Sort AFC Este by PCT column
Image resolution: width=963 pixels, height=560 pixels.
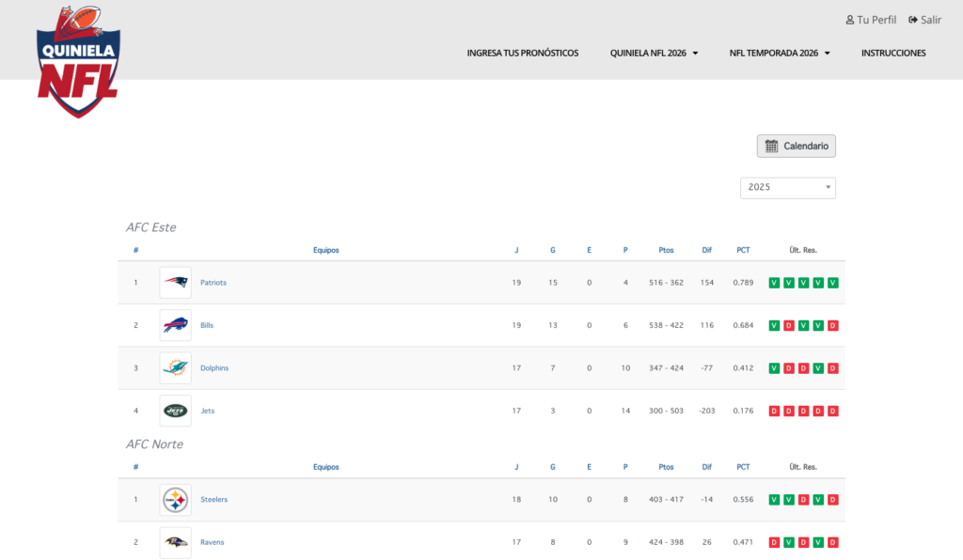pos(743,250)
